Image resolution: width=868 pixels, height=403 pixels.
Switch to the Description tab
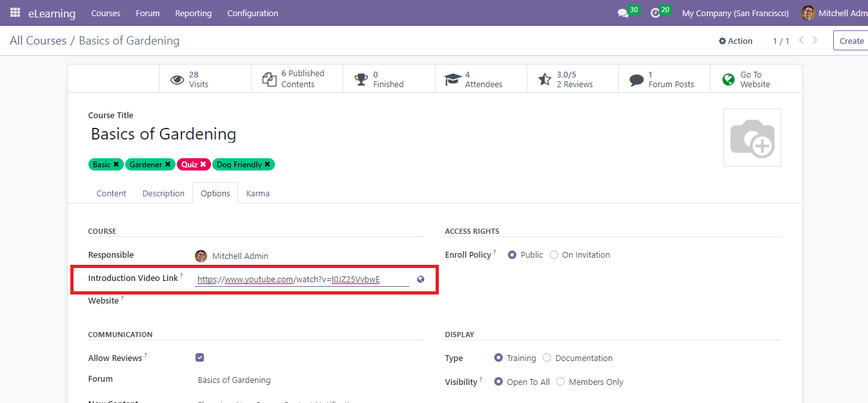[163, 193]
